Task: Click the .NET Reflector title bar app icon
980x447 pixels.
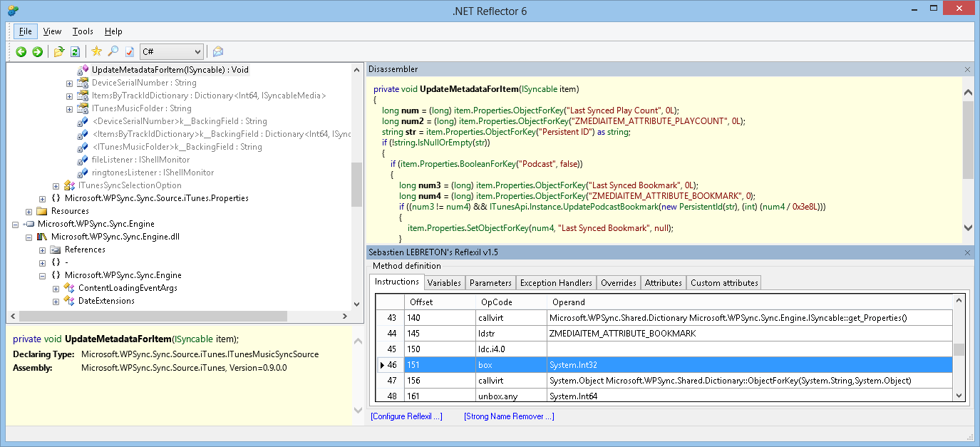Action: (13, 11)
